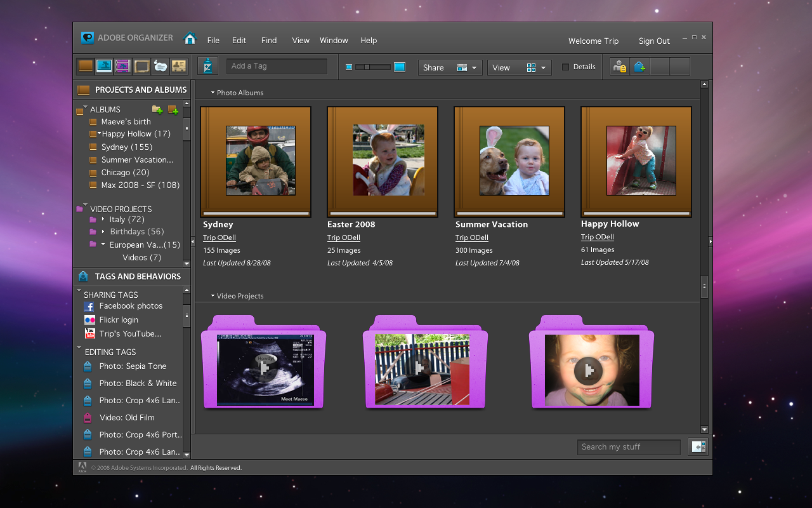The image size is (812, 508).
Task: Click the person with lock icon
Action: (x=620, y=67)
